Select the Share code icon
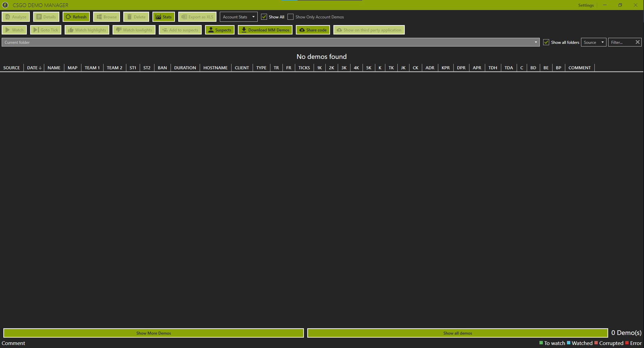 pos(303,30)
